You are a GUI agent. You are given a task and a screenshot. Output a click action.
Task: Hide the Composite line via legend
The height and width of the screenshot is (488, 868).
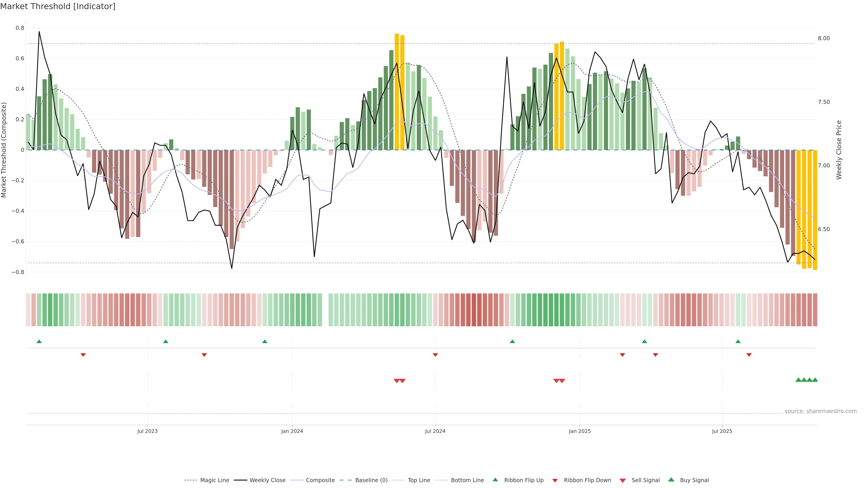coord(320,480)
